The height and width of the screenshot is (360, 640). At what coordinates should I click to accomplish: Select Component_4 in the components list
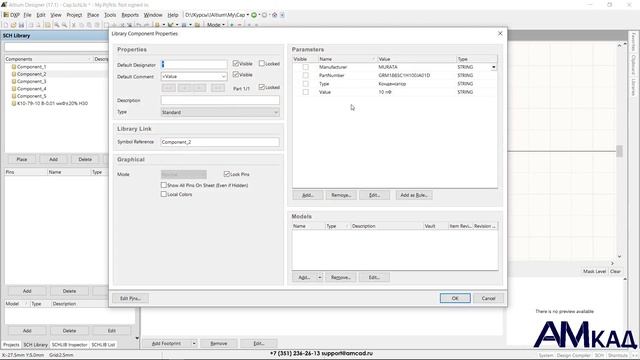31,89
